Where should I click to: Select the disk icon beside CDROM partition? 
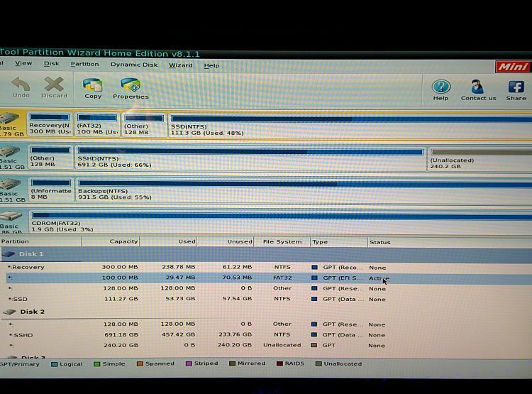(11, 216)
